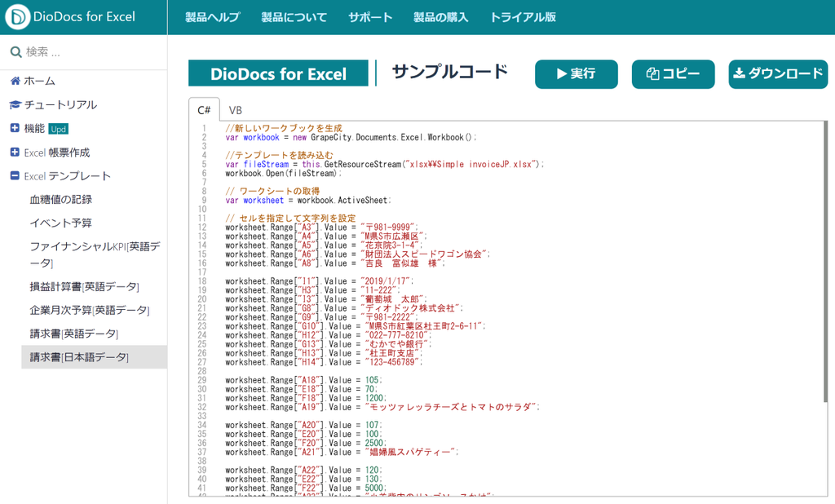835x504 pixels.
Task: Click code line with "ディオドック株式会社"
Action: pyautogui.click(x=344, y=308)
